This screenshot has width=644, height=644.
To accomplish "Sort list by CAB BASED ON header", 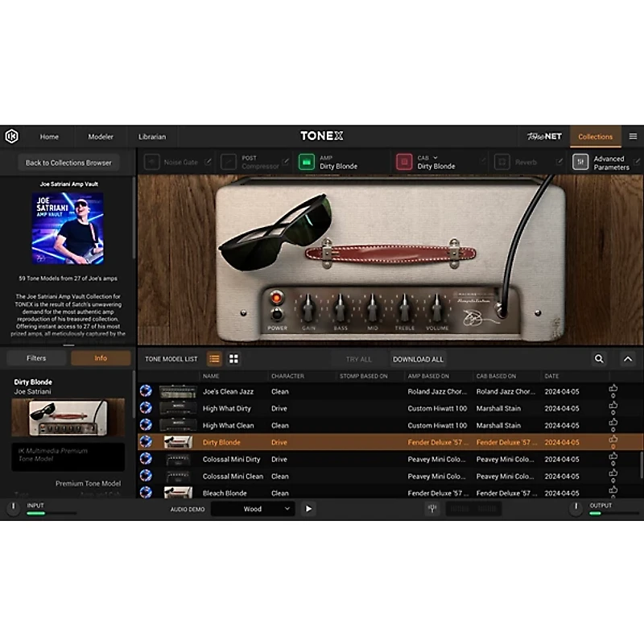I will pos(496,376).
